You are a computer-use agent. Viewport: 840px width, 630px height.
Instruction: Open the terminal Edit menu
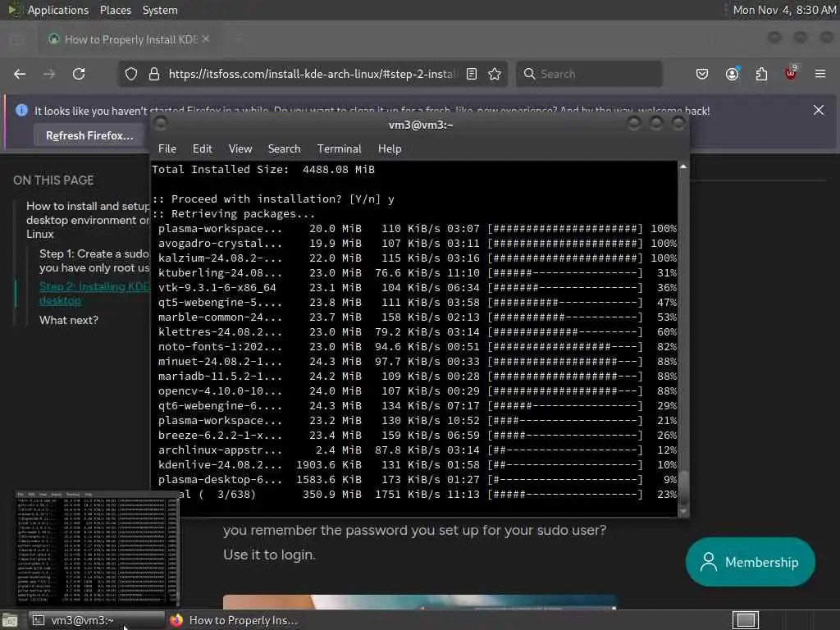tap(202, 149)
